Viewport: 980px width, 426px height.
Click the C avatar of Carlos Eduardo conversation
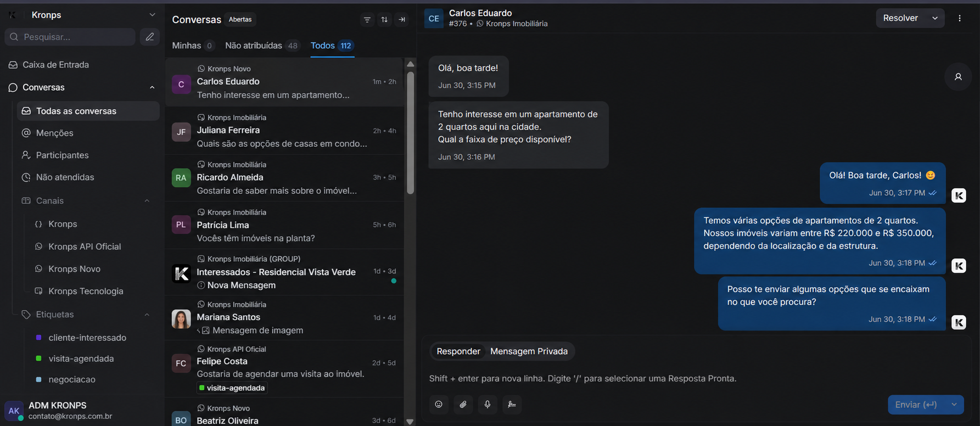(x=181, y=84)
